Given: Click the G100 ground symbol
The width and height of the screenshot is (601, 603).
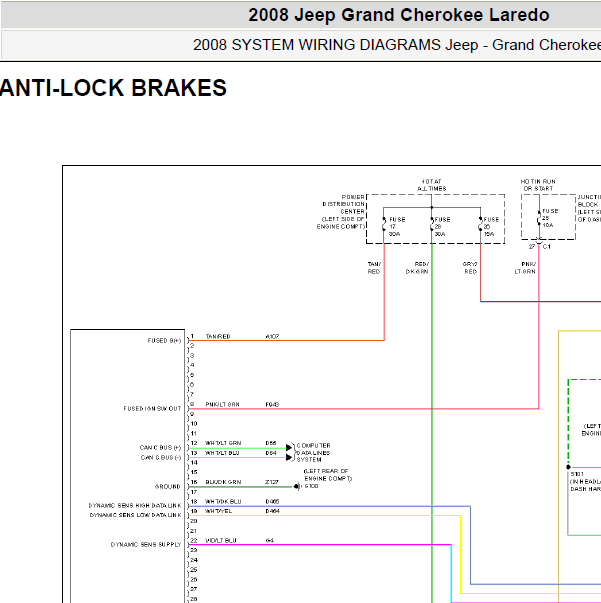Looking at the screenshot, I should click(x=297, y=486).
